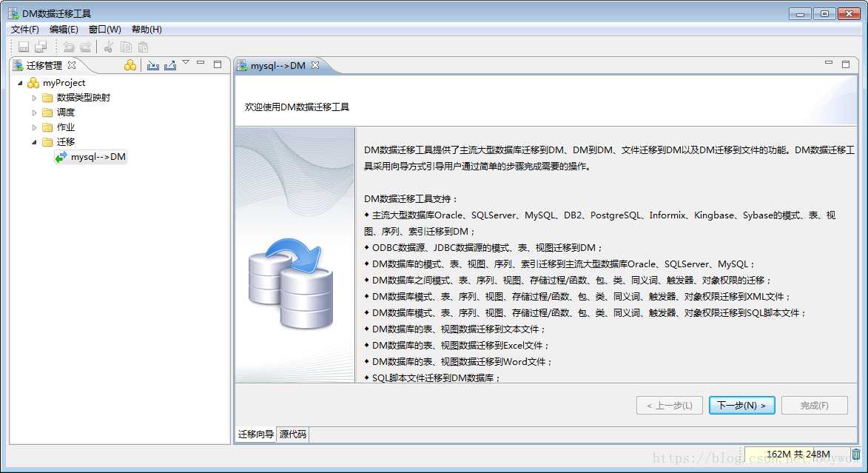Click the garbage collection trash icon
The width and height of the screenshot is (868, 473).
[x=856, y=454]
